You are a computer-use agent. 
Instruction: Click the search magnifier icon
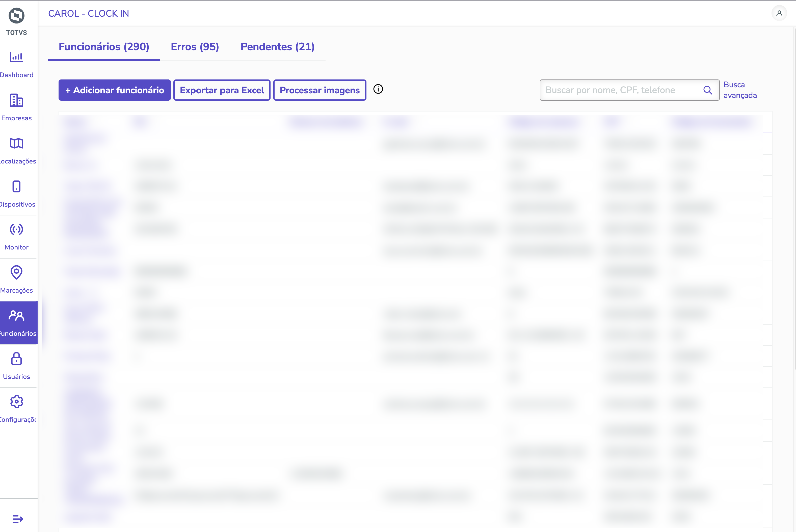coord(708,90)
